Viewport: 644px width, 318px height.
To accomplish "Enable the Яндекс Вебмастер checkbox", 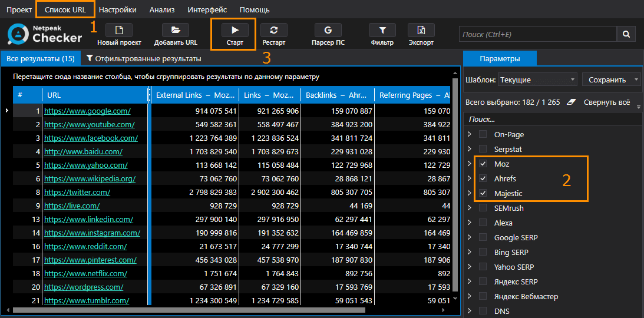I will tap(483, 296).
